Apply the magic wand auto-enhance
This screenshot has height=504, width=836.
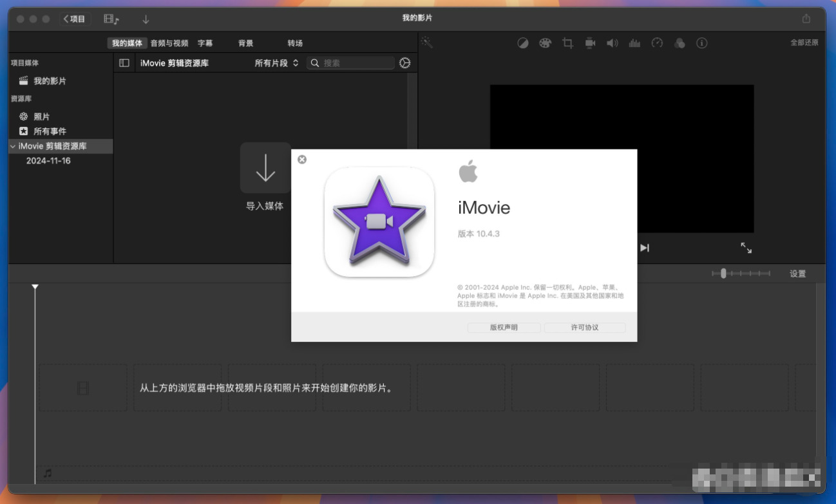click(x=426, y=42)
